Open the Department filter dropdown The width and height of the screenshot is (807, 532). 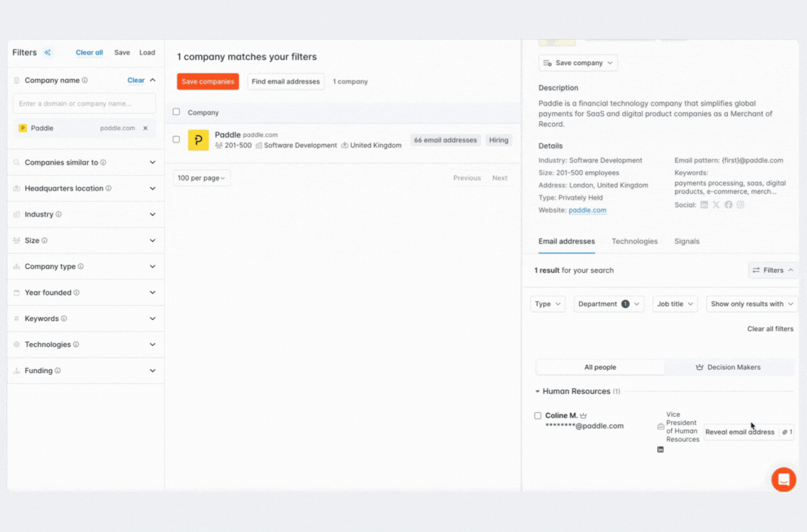pos(609,304)
